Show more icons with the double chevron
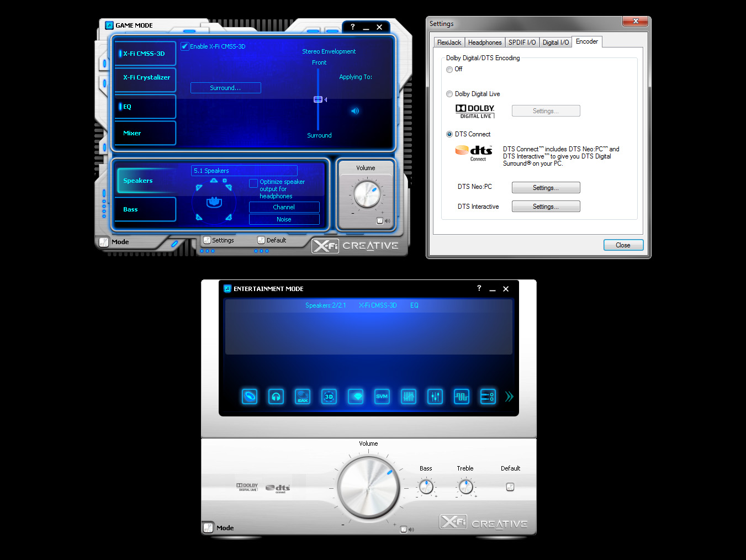This screenshot has height=560, width=746. click(x=509, y=397)
